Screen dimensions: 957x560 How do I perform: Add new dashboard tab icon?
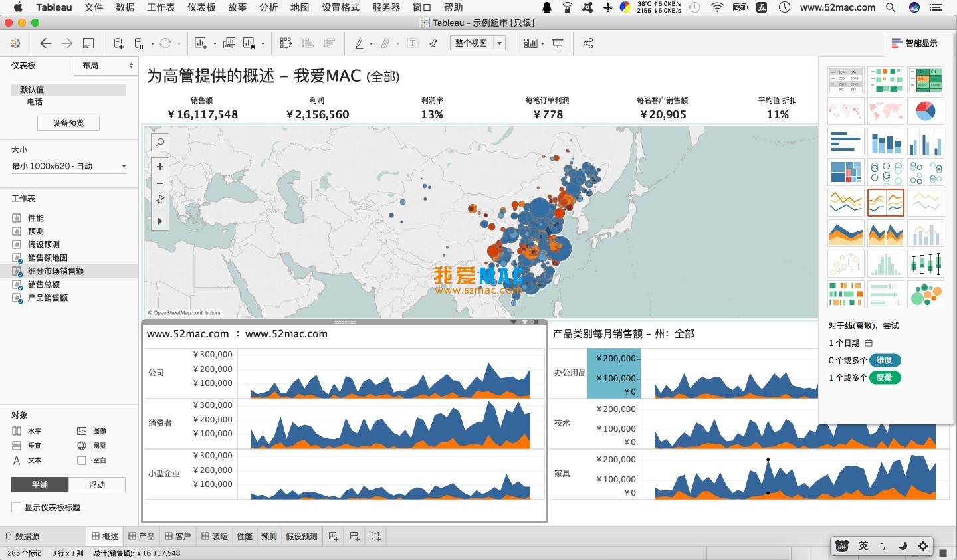(355, 537)
